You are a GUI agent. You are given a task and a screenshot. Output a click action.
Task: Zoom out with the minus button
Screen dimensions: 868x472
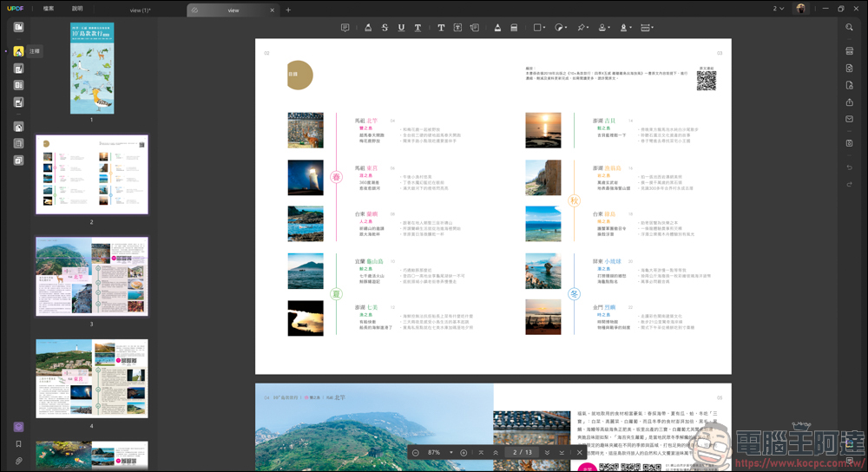pos(416,453)
